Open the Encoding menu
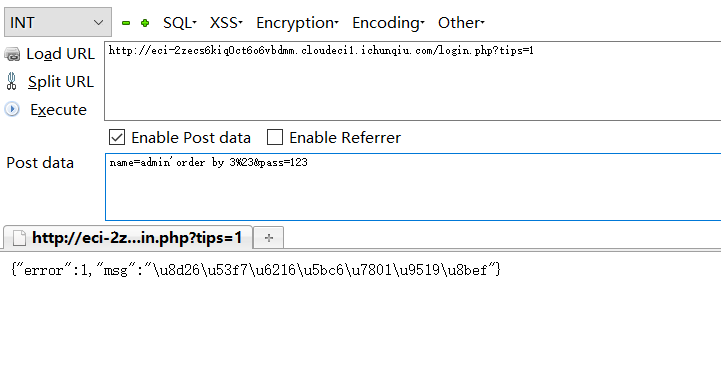 (388, 23)
